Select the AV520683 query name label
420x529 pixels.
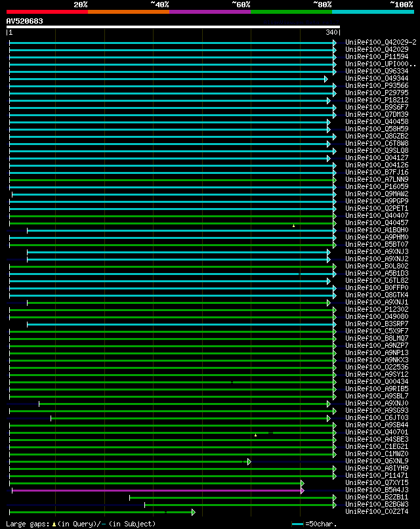25,21
